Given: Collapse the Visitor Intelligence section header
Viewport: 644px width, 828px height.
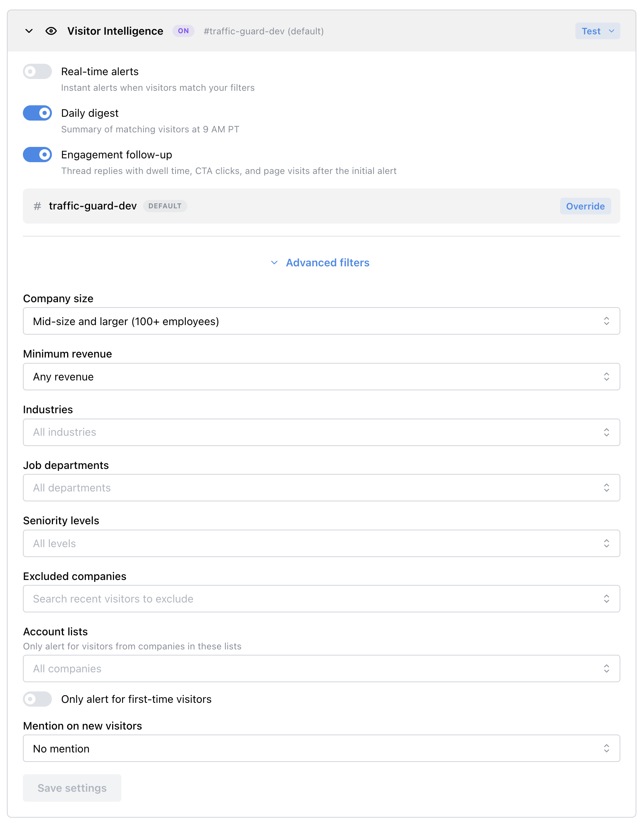Looking at the screenshot, I should (x=29, y=31).
